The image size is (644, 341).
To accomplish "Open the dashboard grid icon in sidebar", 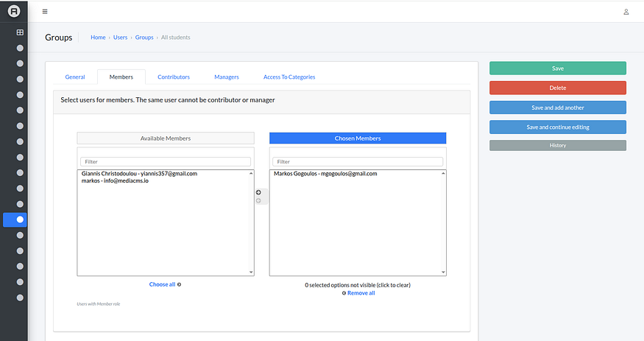I will coord(20,32).
